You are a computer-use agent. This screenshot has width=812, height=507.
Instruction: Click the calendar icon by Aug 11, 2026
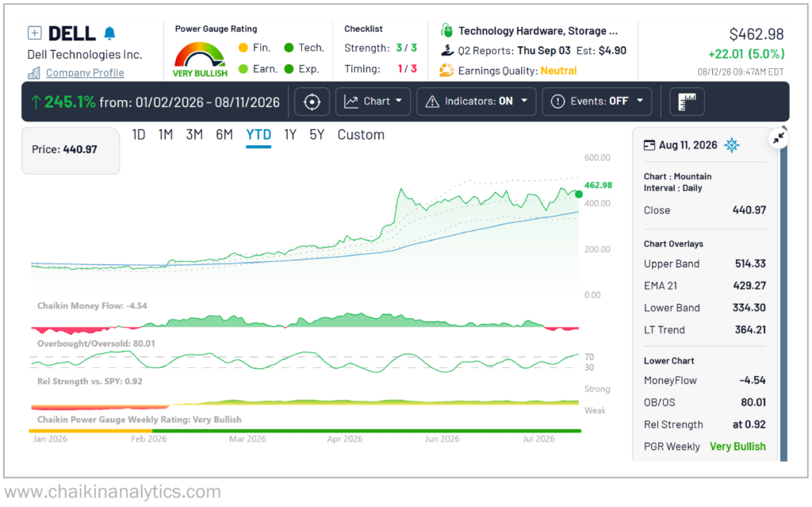click(649, 145)
